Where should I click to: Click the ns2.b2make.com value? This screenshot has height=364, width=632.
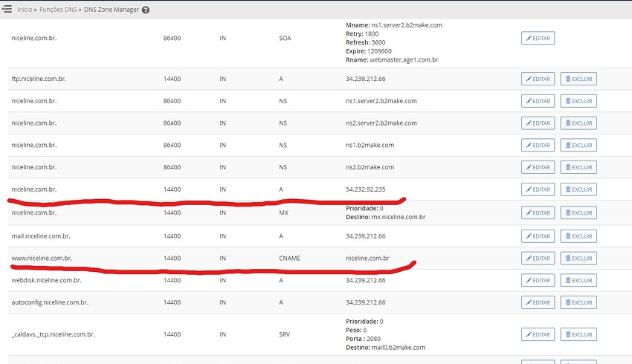pos(370,167)
